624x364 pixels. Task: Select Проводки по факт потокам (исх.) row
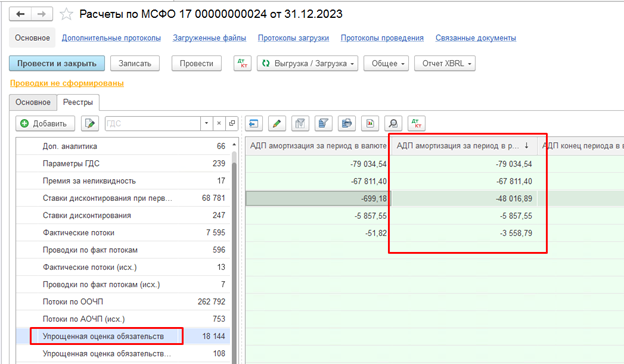[x=123, y=284]
